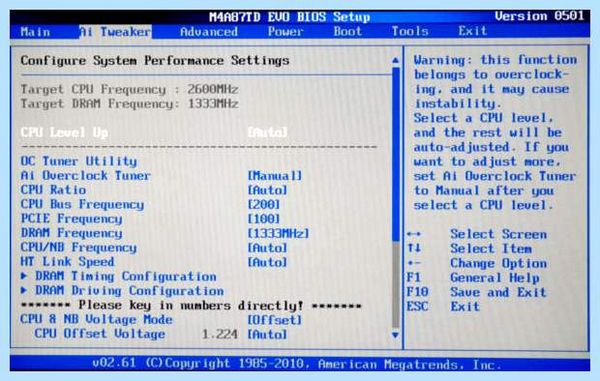This screenshot has height=381, width=600.
Task: Change the CPU Level Up [Auto] value
Action: (267, 133)
